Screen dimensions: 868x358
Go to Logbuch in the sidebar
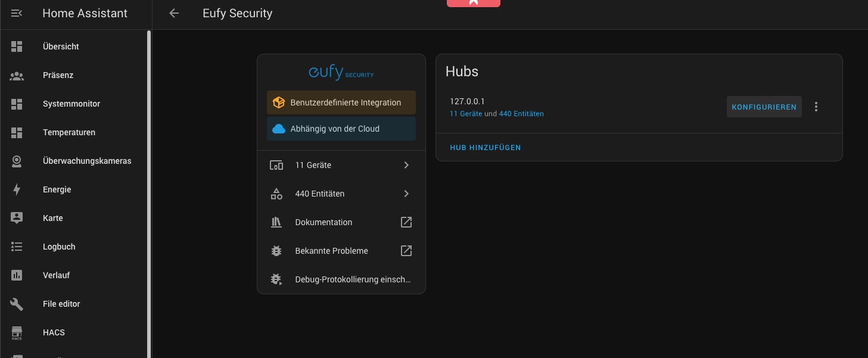coord(59,247)
